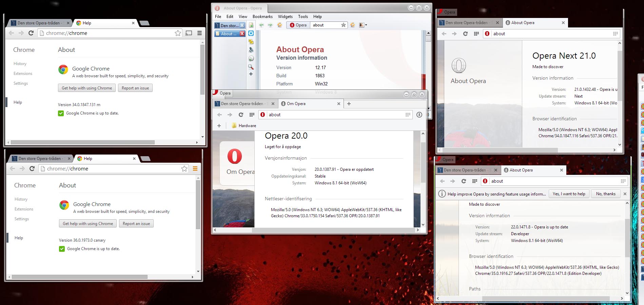Open the Chrome 34 hamburger menu
The image size is (644, 305).
[x=199, y=33]
